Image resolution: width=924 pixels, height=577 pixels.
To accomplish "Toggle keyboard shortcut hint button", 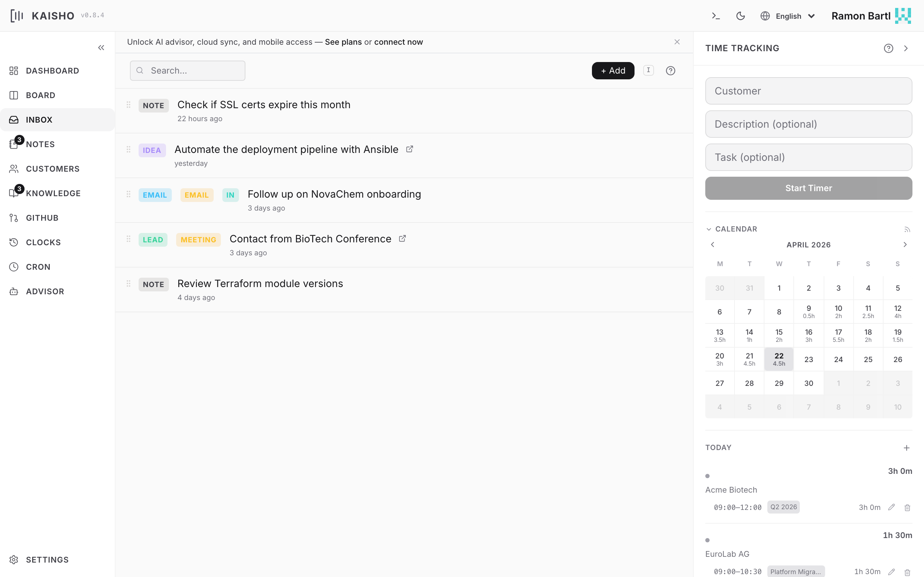I will tap(648, 70).
